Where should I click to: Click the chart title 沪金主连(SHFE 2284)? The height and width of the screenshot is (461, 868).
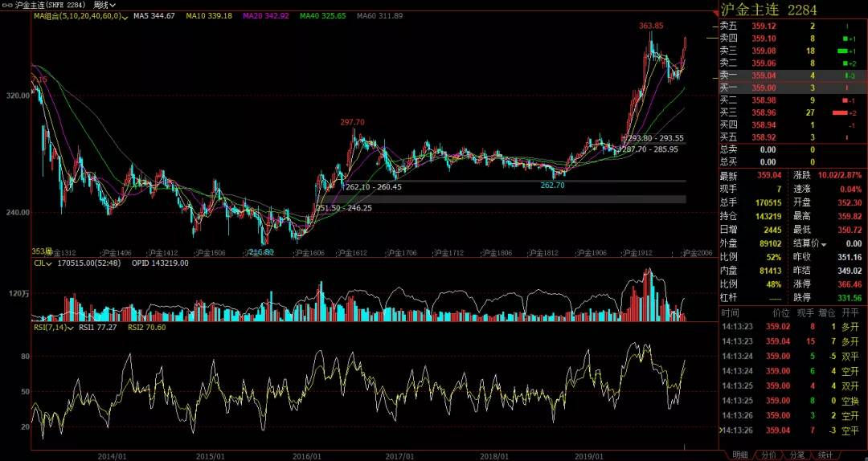coord(50,5)
